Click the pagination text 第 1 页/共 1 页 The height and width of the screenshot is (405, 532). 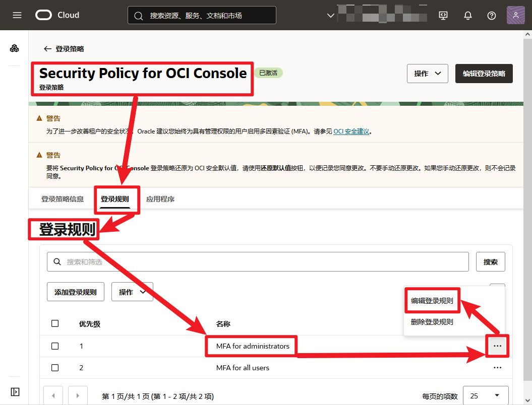[126, 396]
